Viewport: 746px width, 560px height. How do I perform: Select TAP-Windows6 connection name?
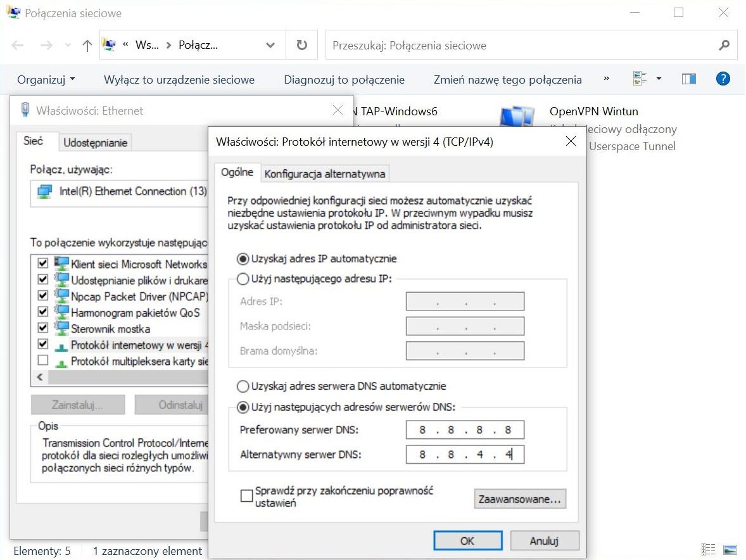pos(399,111)
